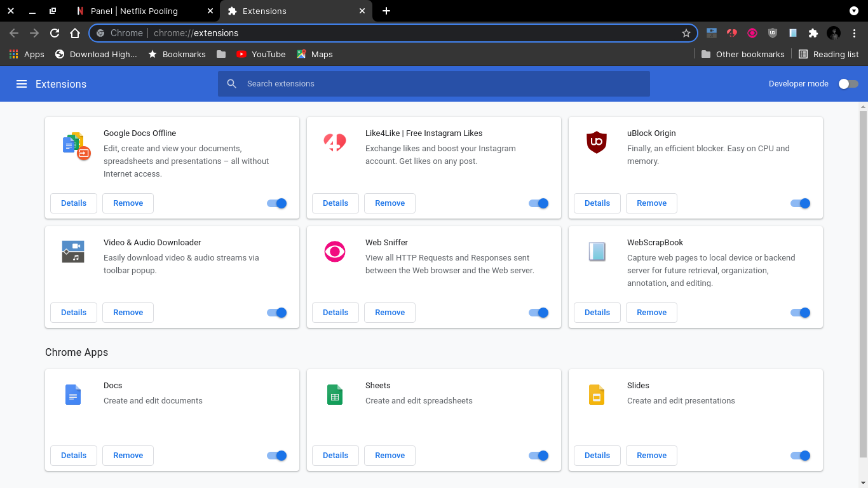Click the uBlock Origin toolbar icon

click(x=772, y=33)
